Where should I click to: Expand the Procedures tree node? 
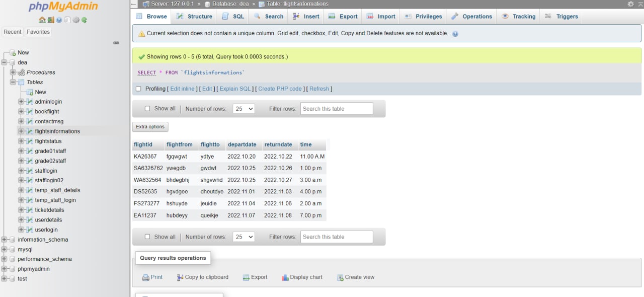point(13,72)
